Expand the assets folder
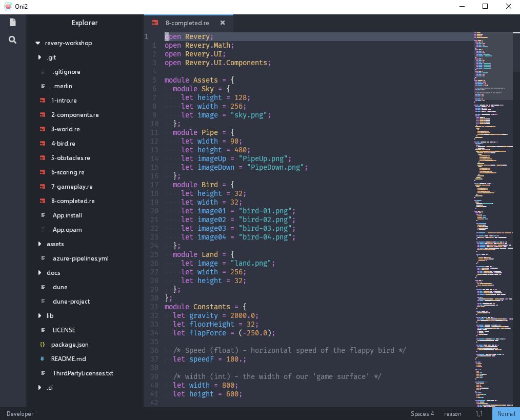The image size is (520, 420). click(x=40, y=244)
